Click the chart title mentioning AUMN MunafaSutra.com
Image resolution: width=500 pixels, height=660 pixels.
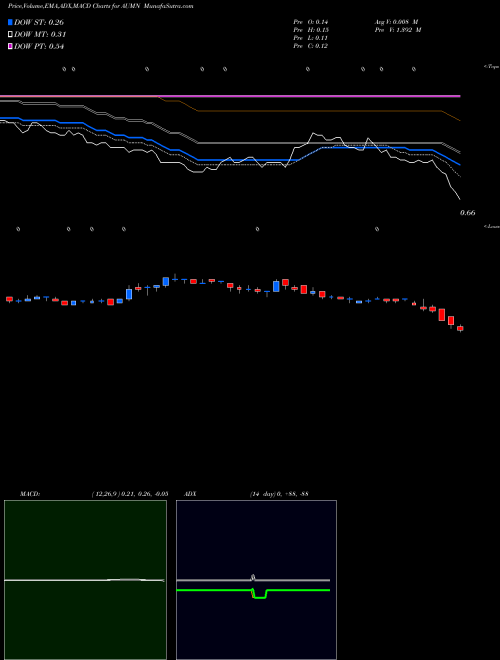pyautogui.click(x=101, y=6)
